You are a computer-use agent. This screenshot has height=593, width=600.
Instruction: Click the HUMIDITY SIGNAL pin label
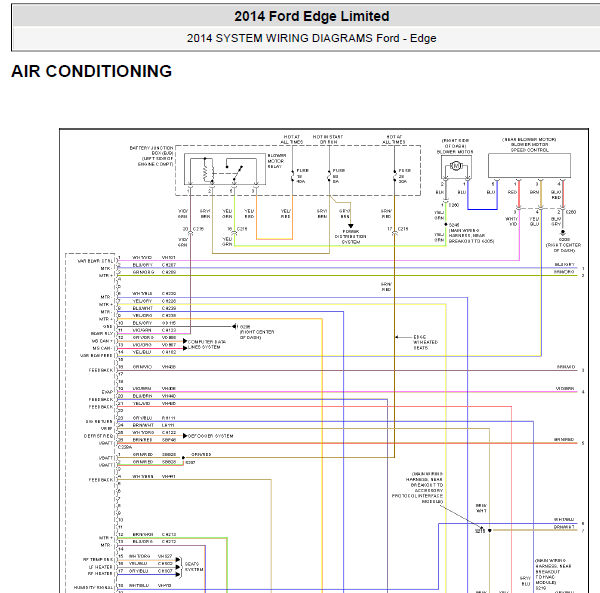click(94, 587)
